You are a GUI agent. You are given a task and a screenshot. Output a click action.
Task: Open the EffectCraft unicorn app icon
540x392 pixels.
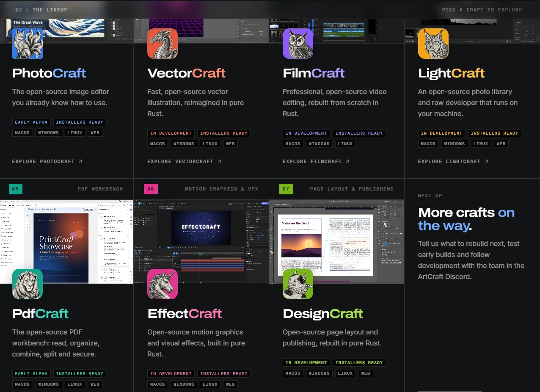point(163,284)
